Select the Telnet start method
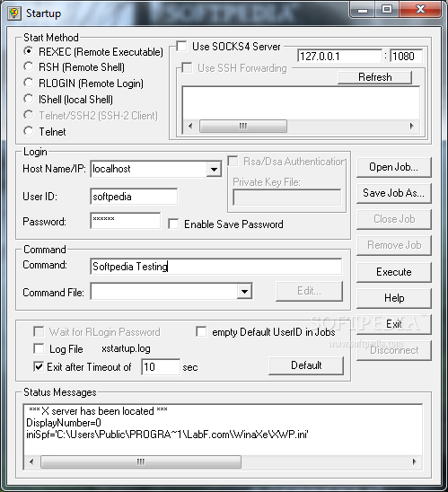Viewport: 448px width, 492px height. (28, 131)
